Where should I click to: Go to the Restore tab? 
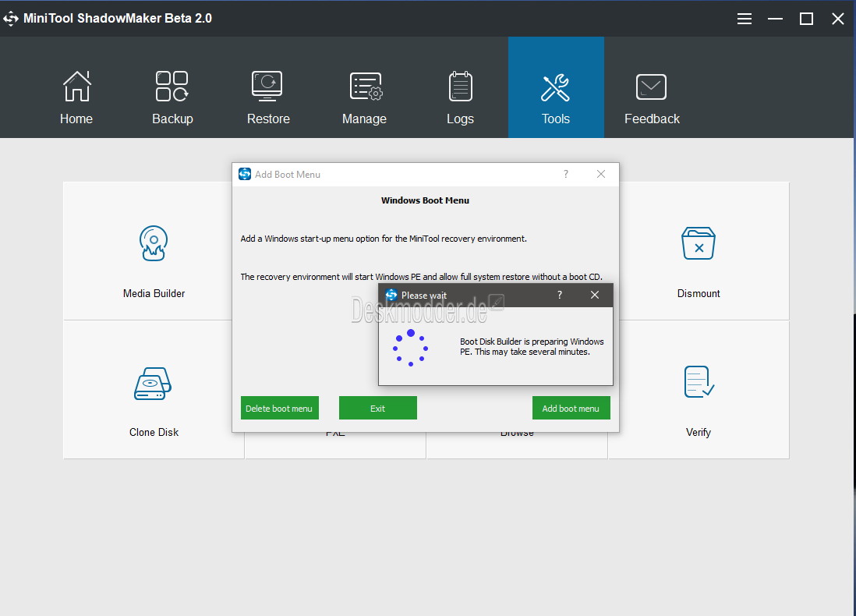click(x=268, y=87)
